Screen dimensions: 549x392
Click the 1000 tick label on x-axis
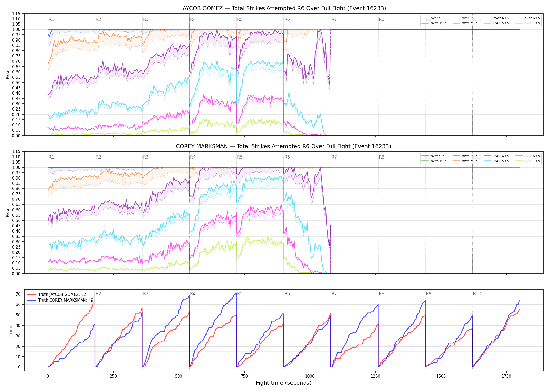310,376
